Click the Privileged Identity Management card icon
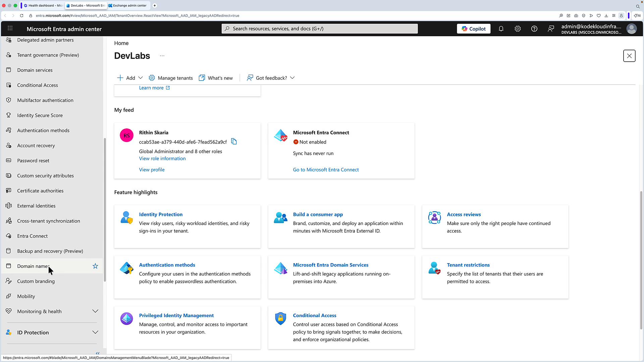The height and width of the screenshot is (362, 644). [126, 318]
